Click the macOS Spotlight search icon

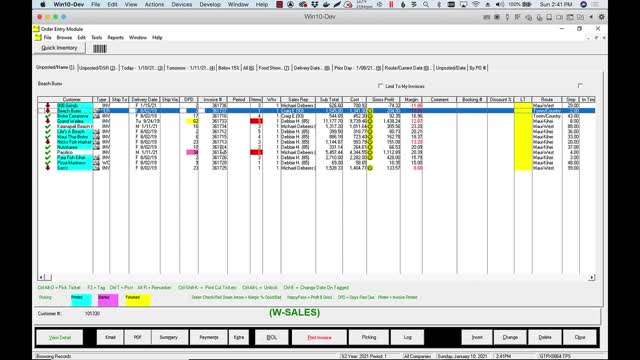[426, 4]
